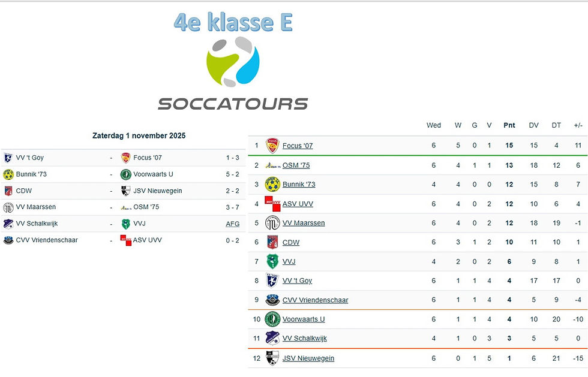Click the VV 't Goy crest in fixtures
The image size is (588, 377).
click(x=8, y=158)
